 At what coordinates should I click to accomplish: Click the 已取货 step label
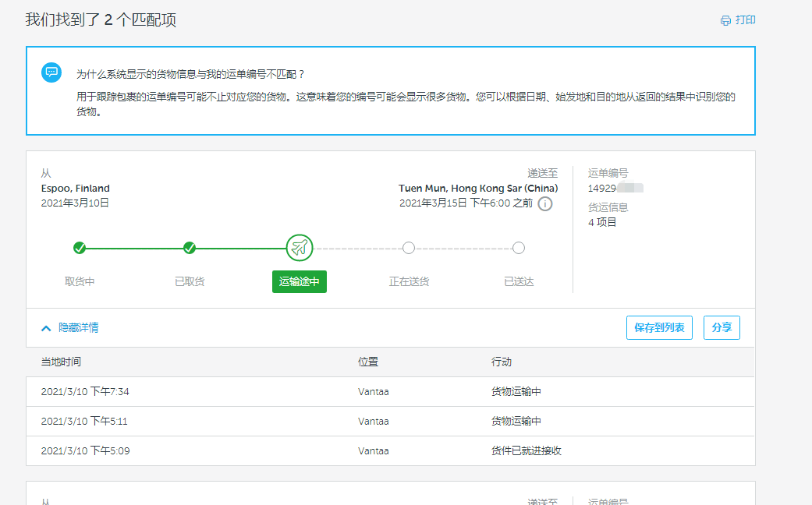pyautogui.click(x=190, y=281)
